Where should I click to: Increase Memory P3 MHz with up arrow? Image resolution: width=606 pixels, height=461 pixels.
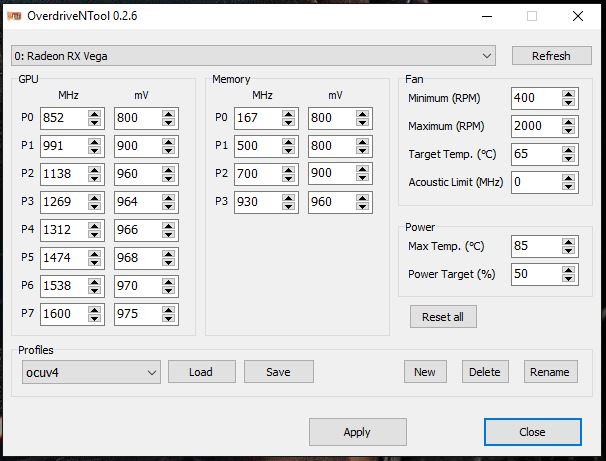pos(288,198)
